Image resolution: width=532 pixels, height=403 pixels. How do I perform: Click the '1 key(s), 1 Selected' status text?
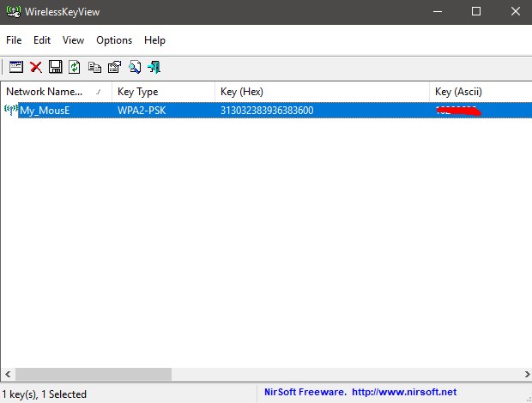pos(45,394)
